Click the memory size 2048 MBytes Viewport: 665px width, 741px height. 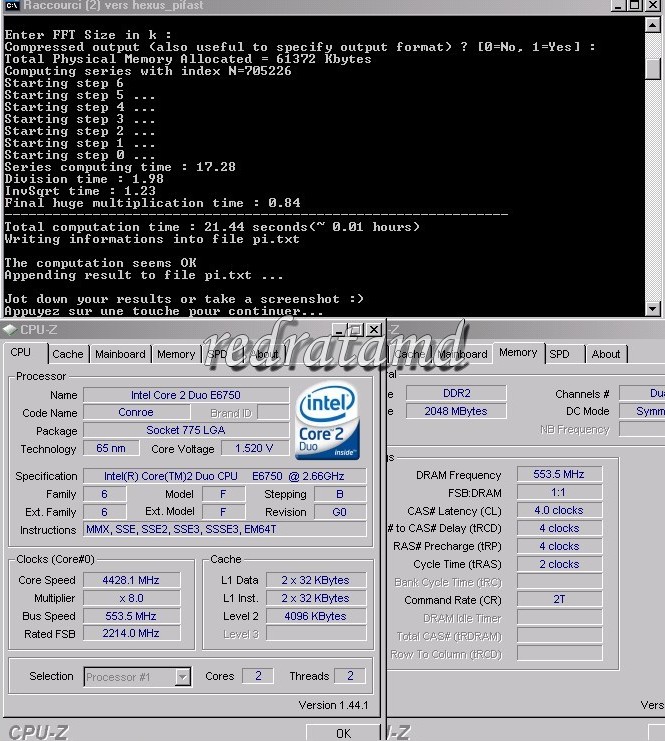point(457,411)
